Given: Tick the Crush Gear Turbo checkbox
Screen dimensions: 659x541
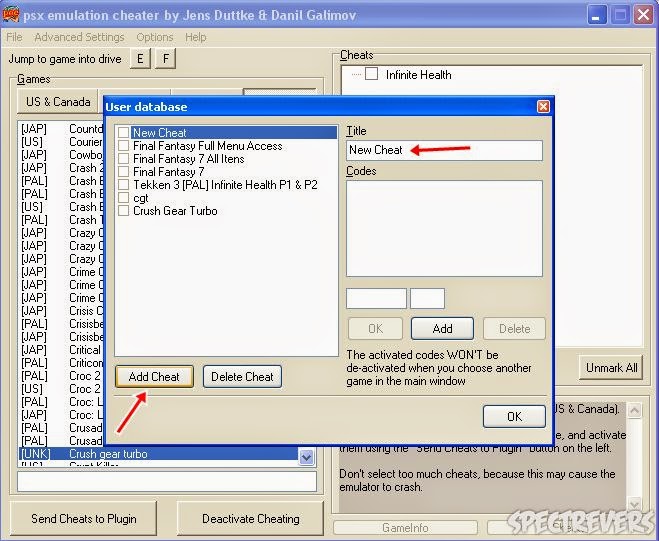Looking at the screenshot, I should (x=123, y=211).
